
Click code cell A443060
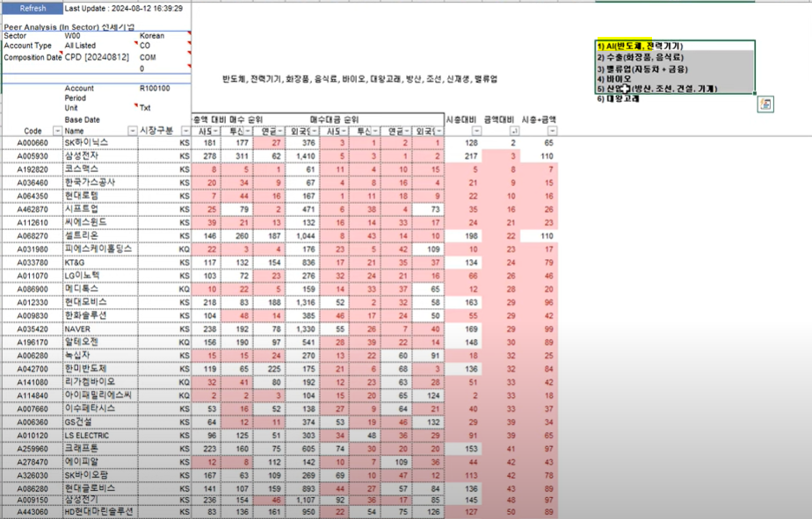coord(33,512)
